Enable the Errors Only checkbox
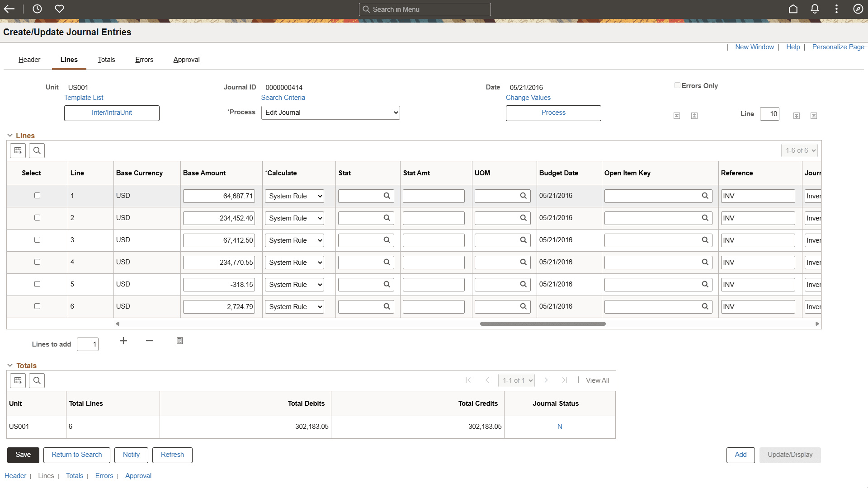The image size is (868, 488). tap(677, 85)
